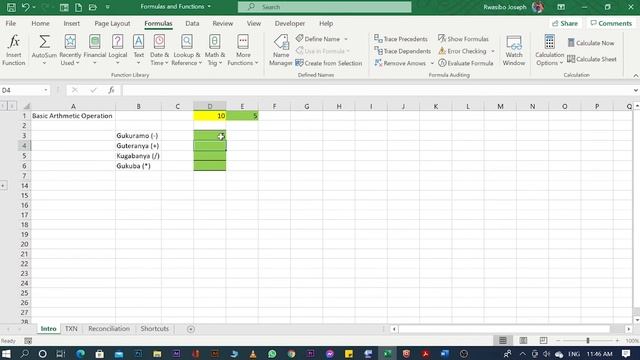Open Windows notification center

(x=626, y=353)
